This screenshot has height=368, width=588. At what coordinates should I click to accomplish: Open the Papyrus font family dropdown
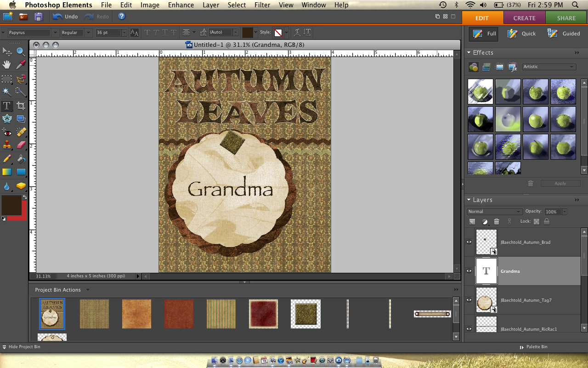(55, 33)
